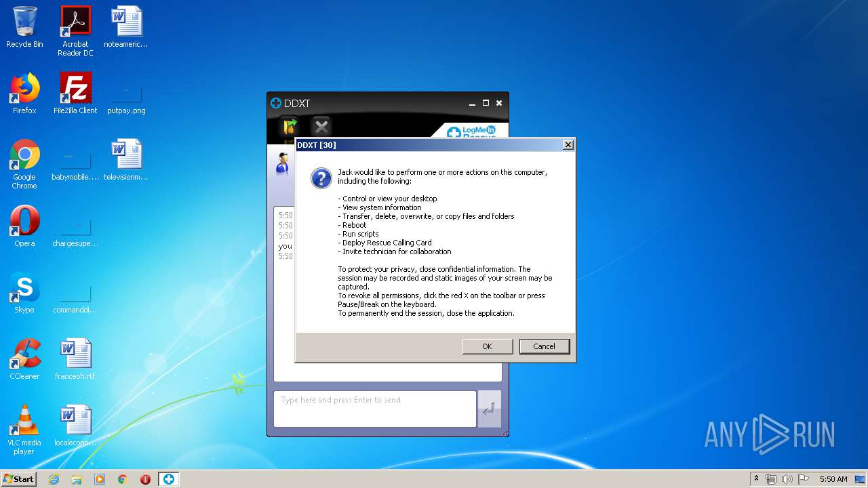This screenshot has height=488, width=868.
Task: Minimize the DDXT window
Action: pos(473,104)
